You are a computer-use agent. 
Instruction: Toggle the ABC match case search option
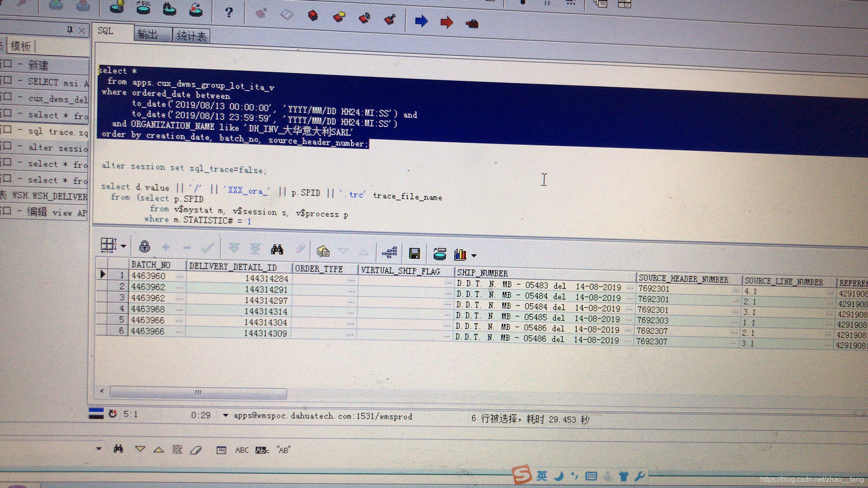coord(241,450)
